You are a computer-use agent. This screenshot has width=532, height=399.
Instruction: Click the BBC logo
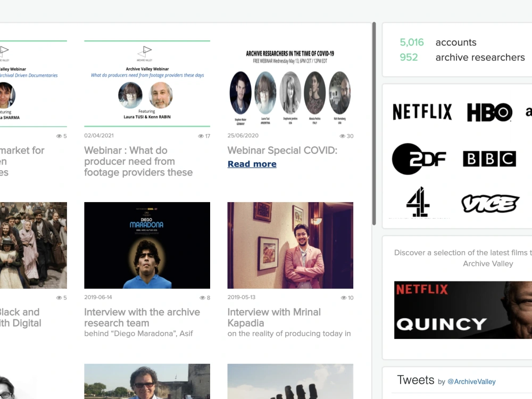pos(489,159)
